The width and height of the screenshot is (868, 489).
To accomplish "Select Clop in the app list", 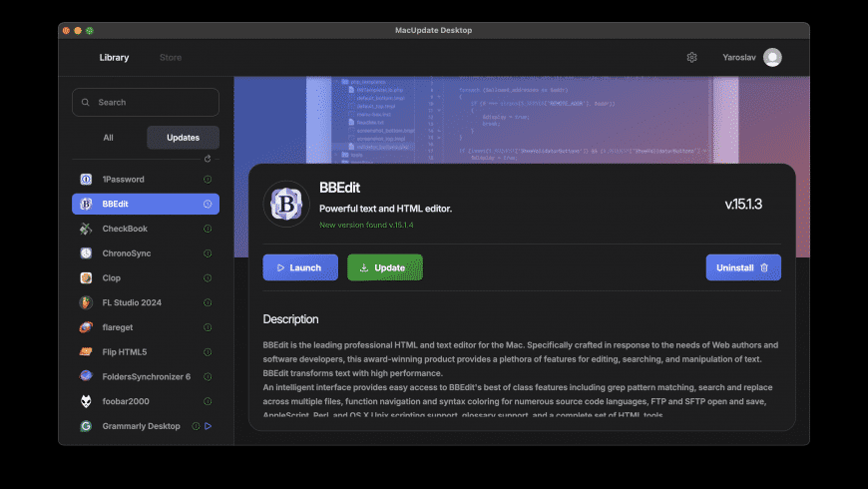I will pos(146,278).
